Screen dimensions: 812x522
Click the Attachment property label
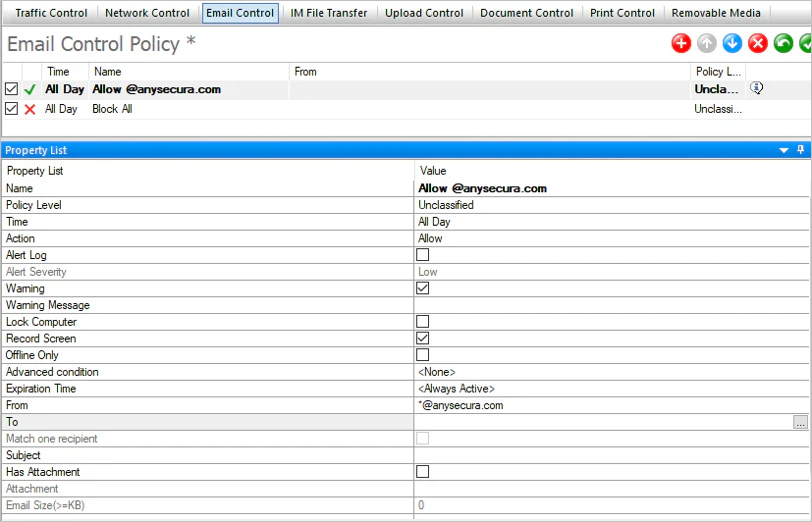coord(32,489)
